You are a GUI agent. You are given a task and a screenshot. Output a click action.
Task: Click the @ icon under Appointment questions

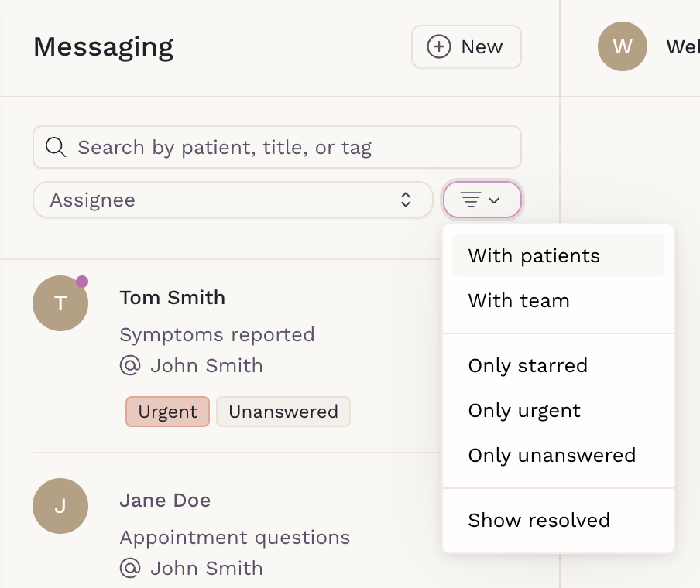pyautogui.click(x=130, y=569)
